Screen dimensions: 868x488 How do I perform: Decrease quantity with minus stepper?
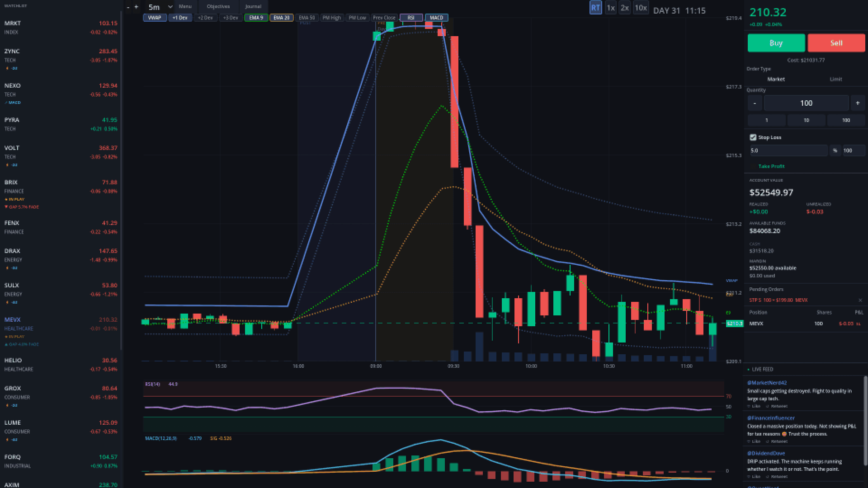pyautogui.click(x=755, y=103)
